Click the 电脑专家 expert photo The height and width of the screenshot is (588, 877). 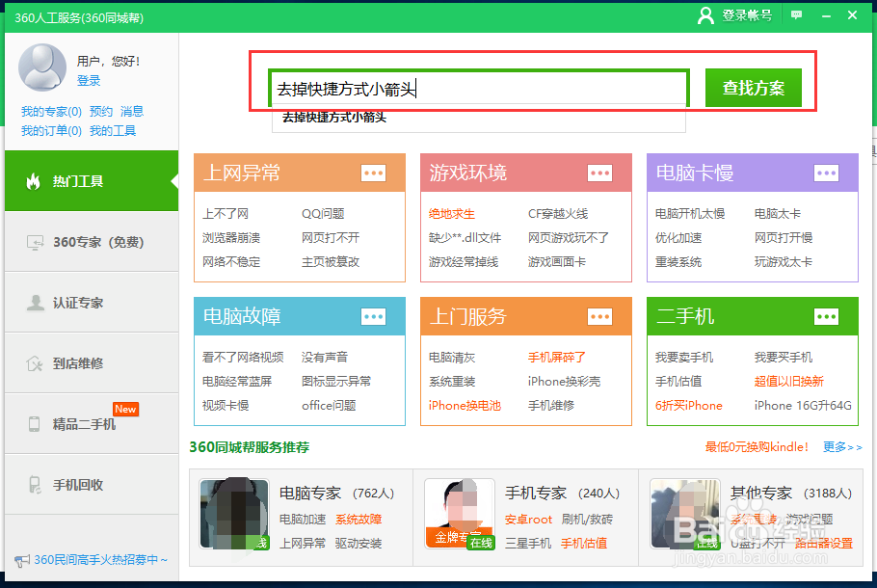(x=235, y=514)
